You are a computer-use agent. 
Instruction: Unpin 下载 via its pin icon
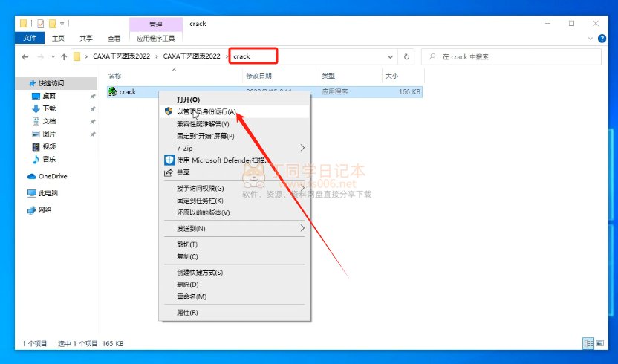pos(93,109)
